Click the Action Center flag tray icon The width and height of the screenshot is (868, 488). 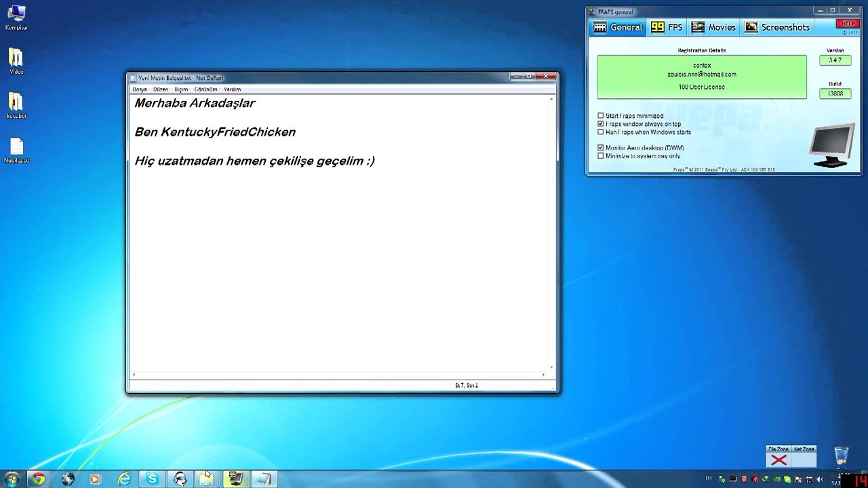pos(798,479)
